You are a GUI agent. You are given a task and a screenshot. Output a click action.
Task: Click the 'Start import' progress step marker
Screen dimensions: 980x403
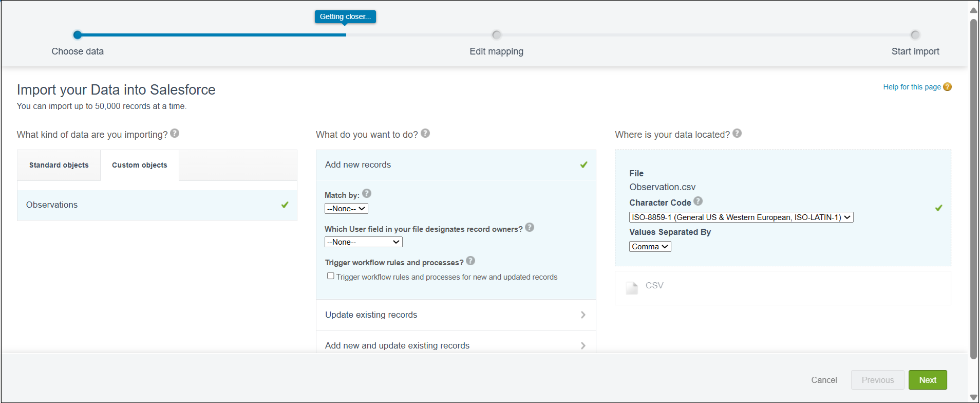(915, 35)
